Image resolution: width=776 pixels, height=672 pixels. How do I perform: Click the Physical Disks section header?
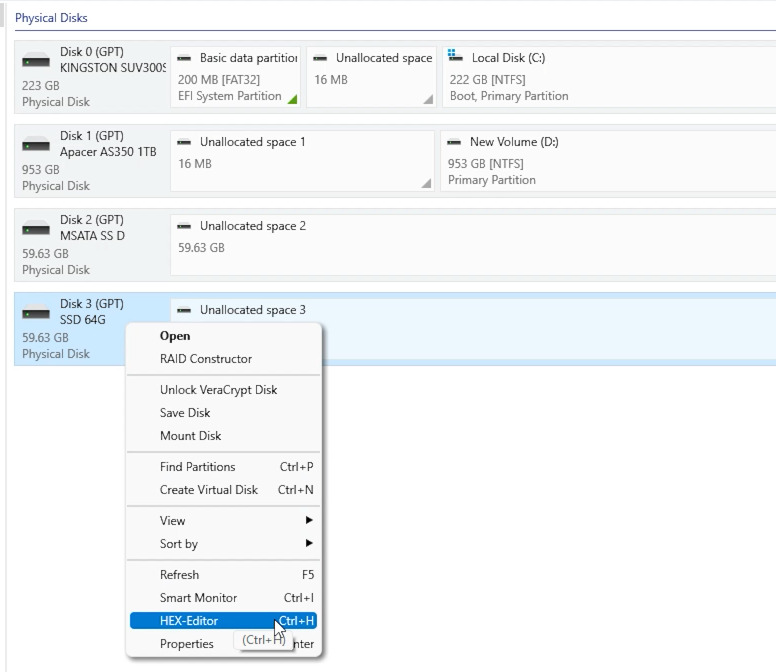coord(51,18)
